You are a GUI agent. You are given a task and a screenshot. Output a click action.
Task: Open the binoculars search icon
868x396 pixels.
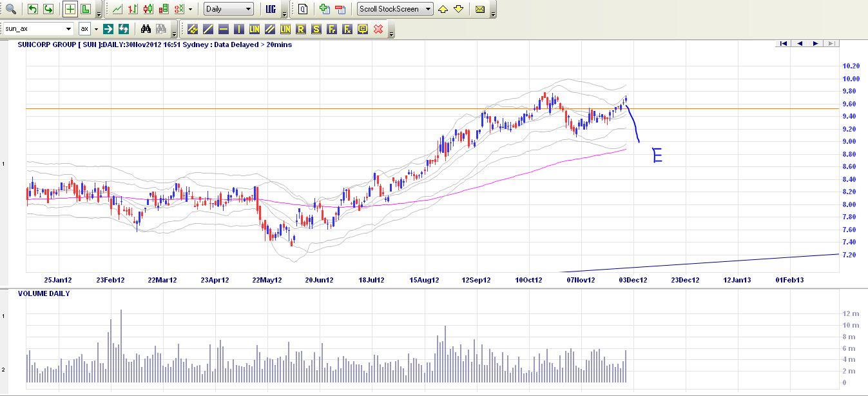click(146, 29)
